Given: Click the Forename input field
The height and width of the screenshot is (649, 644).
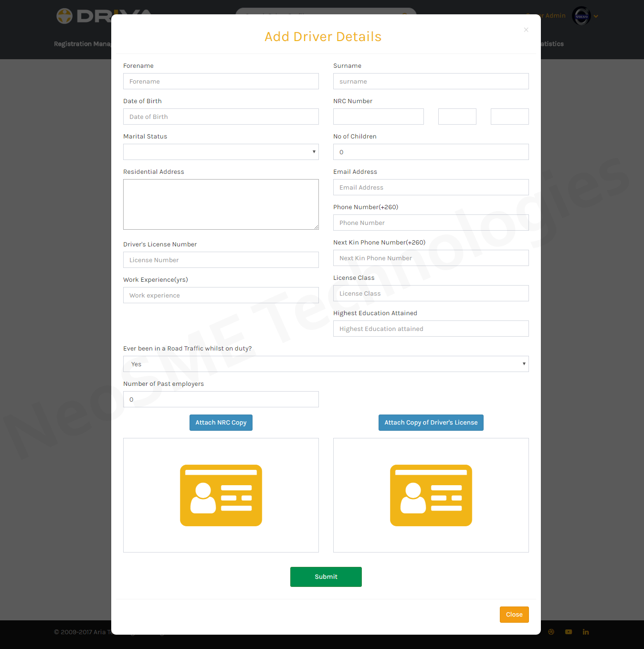Looking at the screenshot, I should (221, 81).
